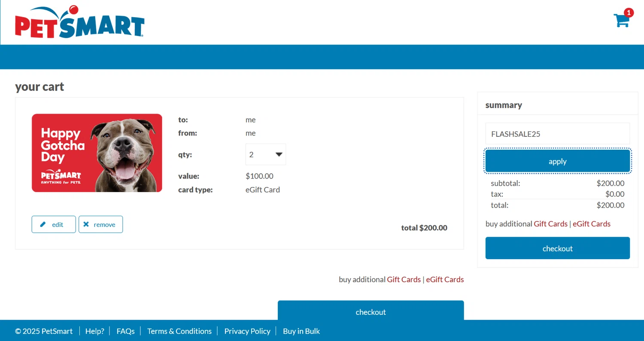Open Gift Cards link in summary panel
Image resolution: width=644 pixels, height=341 pixels.
550,224
